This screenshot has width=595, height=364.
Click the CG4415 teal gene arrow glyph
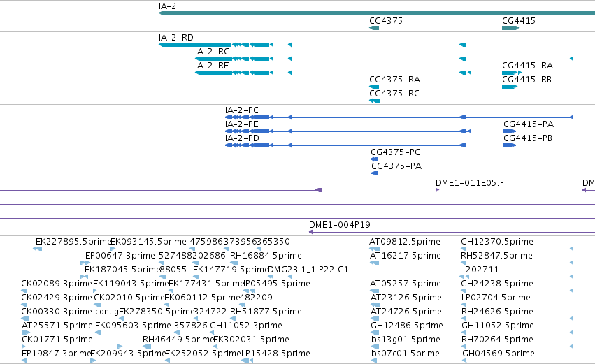[511, 28]
